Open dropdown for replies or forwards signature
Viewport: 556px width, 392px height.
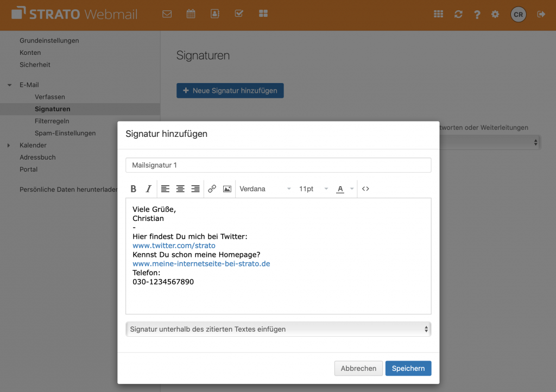click(x=490, y=142)
